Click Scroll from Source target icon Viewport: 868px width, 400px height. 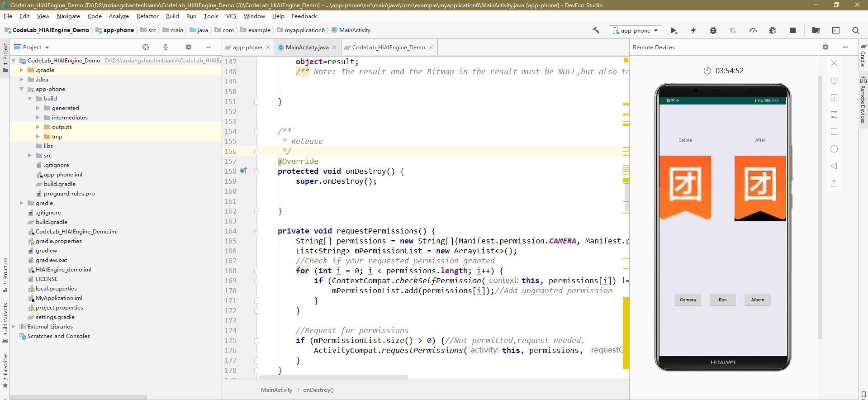coord(146,47)
